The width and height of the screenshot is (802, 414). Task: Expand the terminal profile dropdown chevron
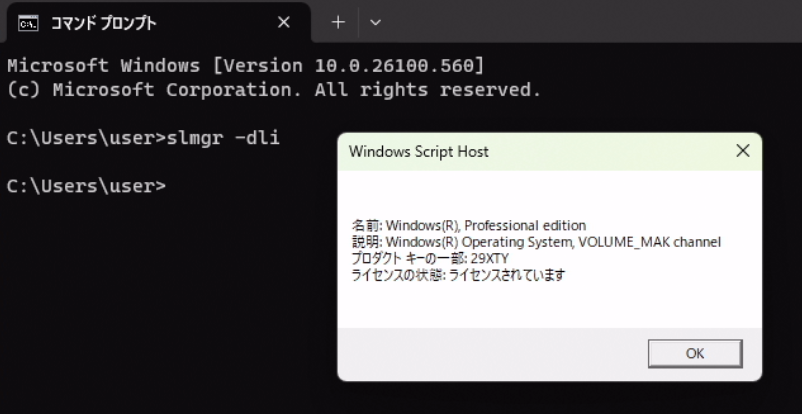(375, 23)
